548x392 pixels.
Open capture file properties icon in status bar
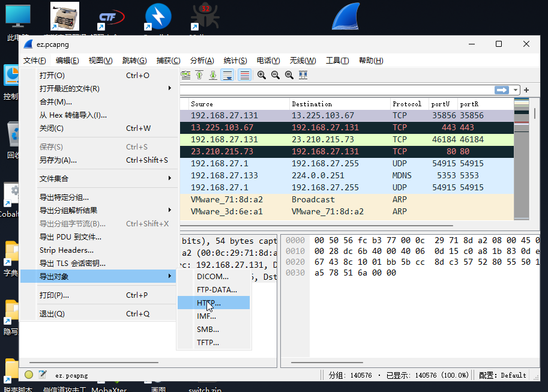coord(43,375)
